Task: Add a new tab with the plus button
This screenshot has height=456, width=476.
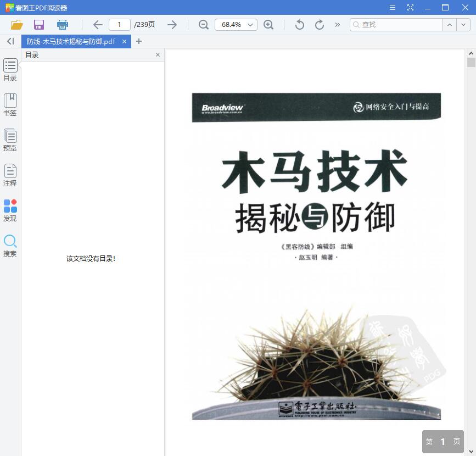Action: [x=139, y=41]
